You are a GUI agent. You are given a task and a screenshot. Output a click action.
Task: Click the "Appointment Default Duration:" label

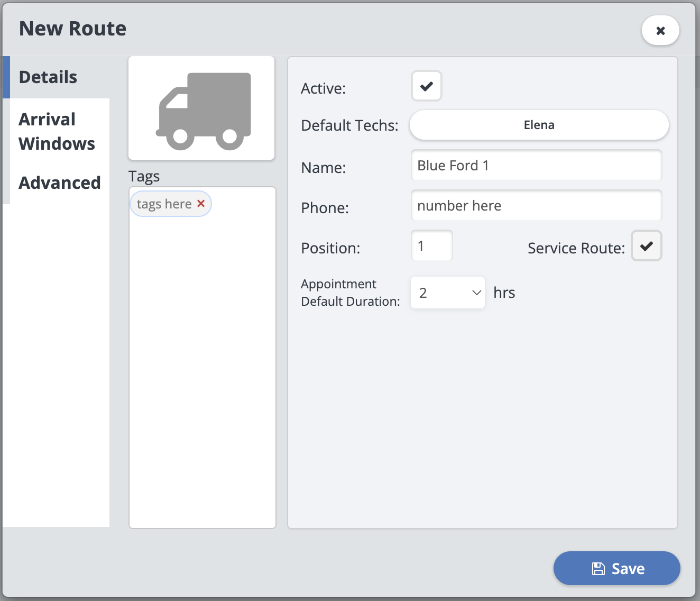click(350, 293)
